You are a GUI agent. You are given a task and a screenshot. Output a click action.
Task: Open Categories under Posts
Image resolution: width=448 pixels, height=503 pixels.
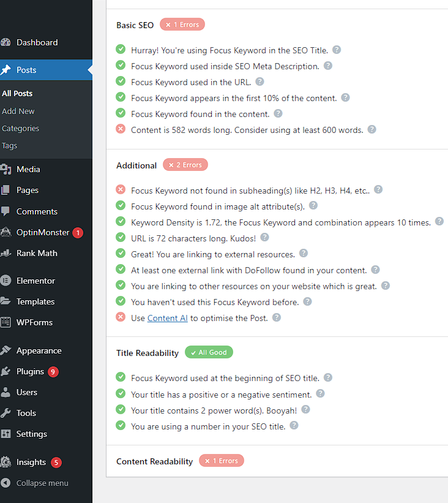pyautogui.click(x=21, y=128)
